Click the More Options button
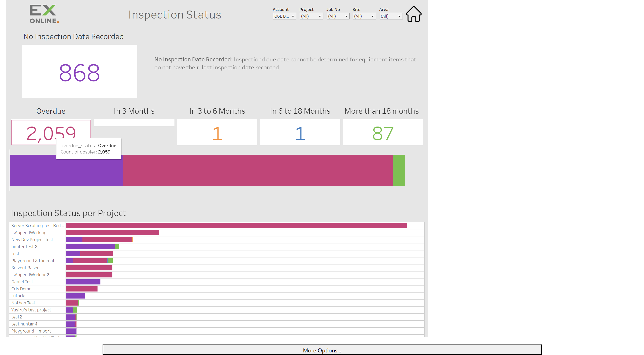644x355 pixels. point(322,350)
